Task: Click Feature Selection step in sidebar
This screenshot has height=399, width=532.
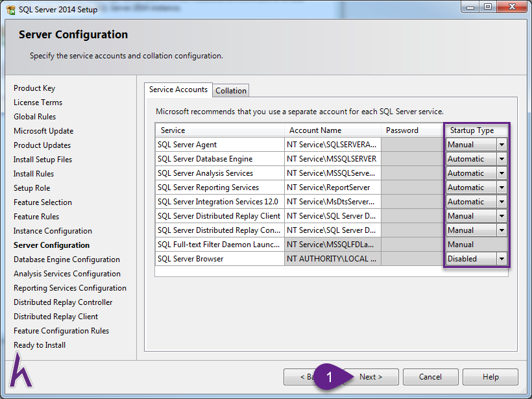Action: point(43,202)
